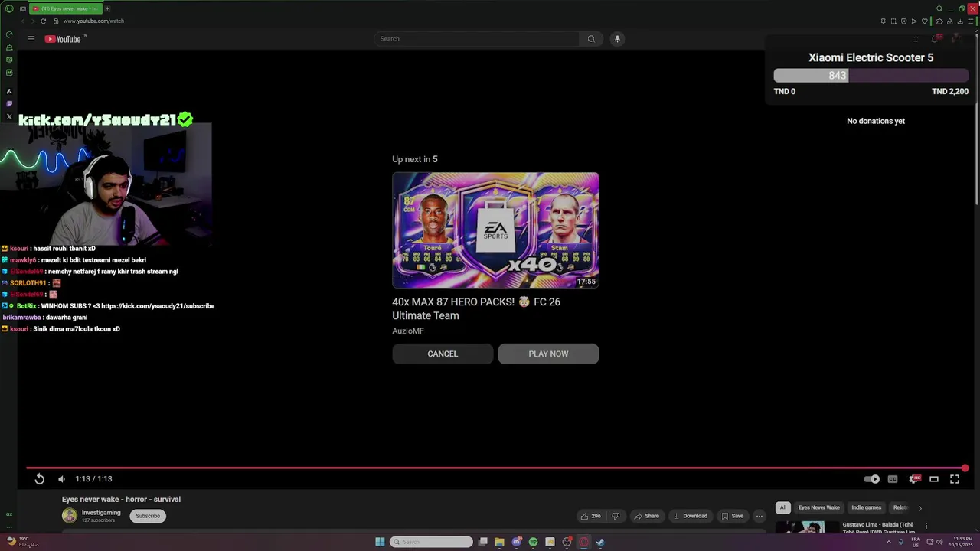Open the browser tab search magnifier
Viewport: 980px width, 551px height.
[939, 8]
